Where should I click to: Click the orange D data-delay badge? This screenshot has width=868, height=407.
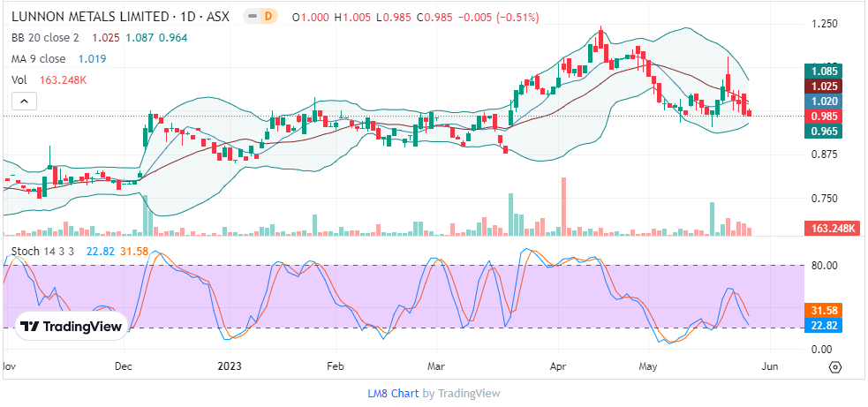[x=268, y=18]
